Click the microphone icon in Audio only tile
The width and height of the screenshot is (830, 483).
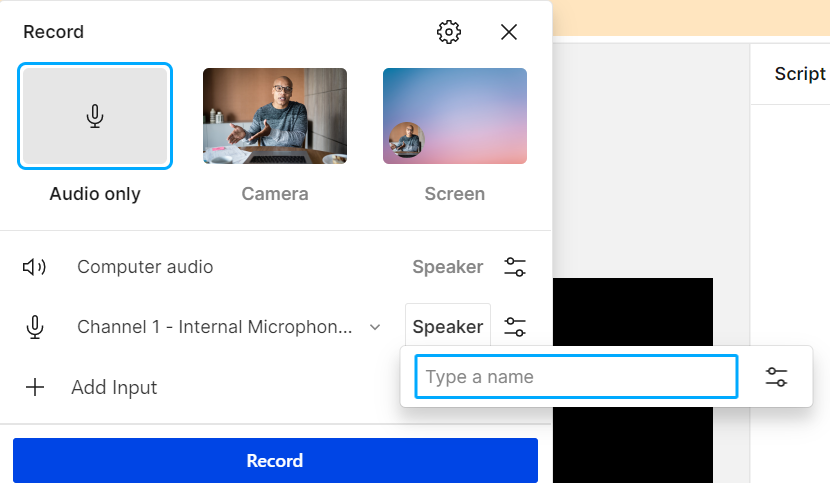point(95,116)
